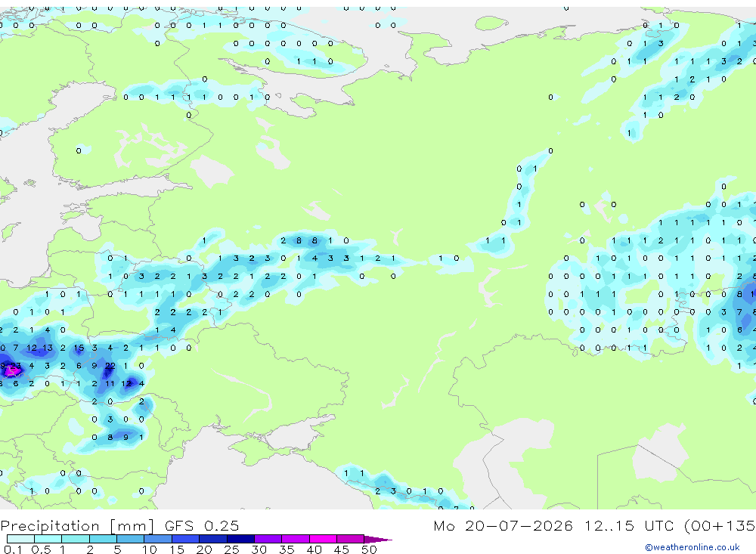The width and height of the screenshot is (756, 554).
Task: Click the '(00+135' forecast offset text
Action: coord(720,525)
